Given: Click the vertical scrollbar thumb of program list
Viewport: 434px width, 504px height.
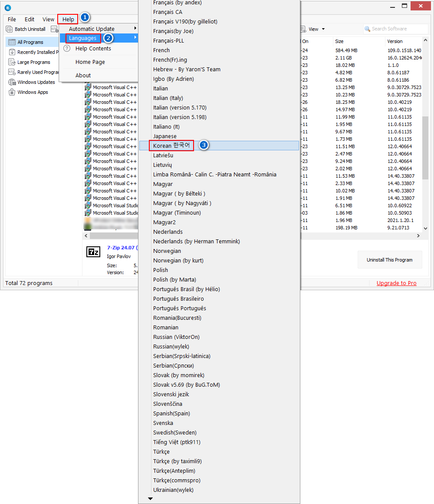Looking at the screenshot, I should click(425, 148).
